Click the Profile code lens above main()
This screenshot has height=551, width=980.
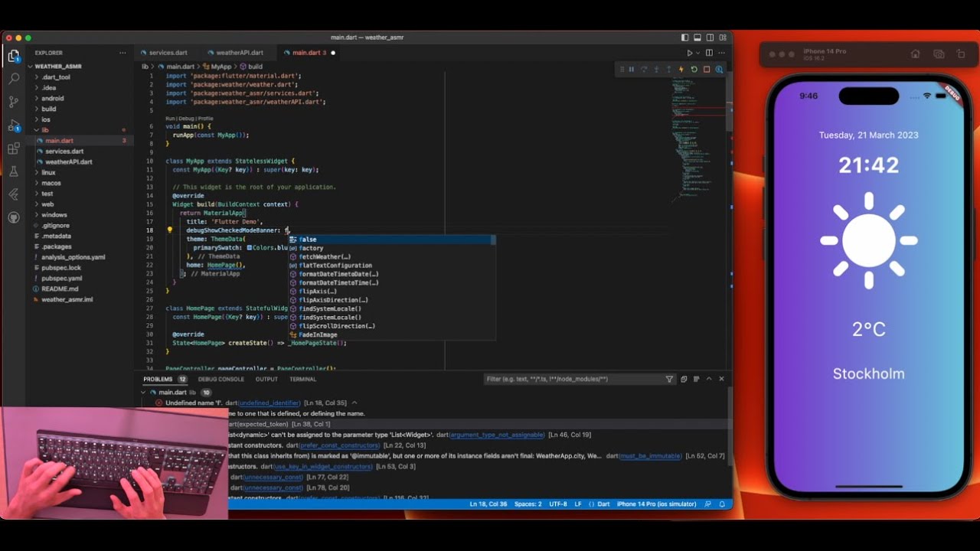205,119
